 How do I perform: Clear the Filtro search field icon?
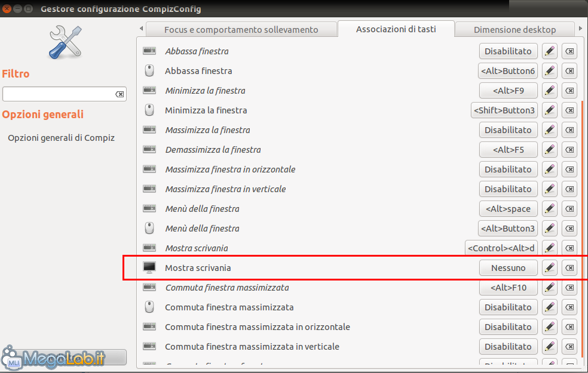[120, 94]
